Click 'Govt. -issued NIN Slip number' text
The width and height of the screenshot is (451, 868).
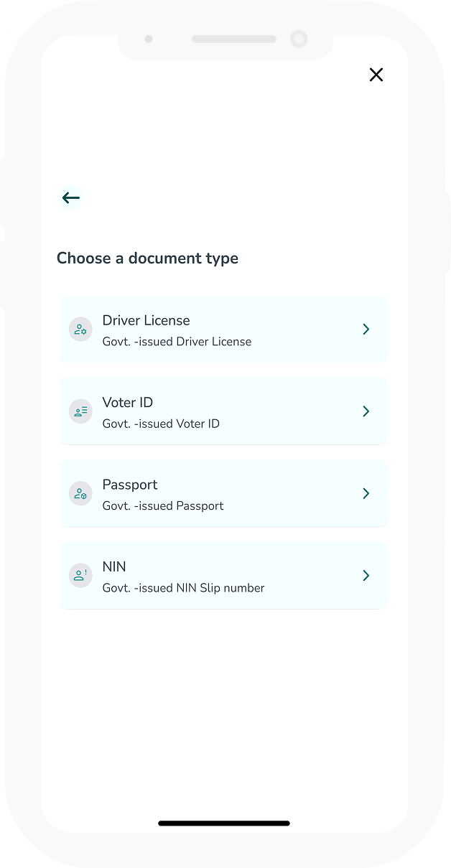pyautogui.click(x=184, y=588)
